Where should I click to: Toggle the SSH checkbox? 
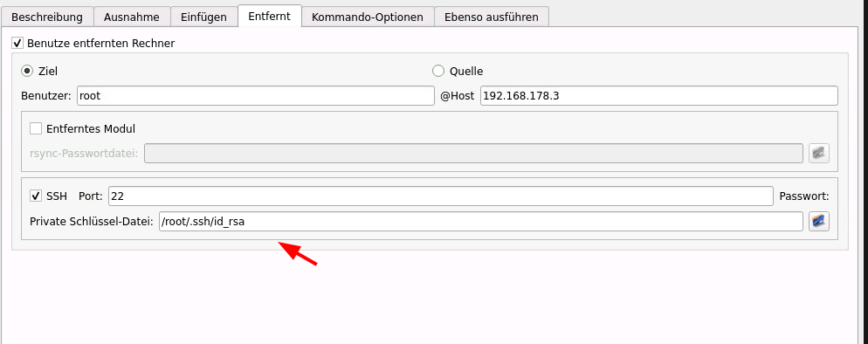point(36,196)
